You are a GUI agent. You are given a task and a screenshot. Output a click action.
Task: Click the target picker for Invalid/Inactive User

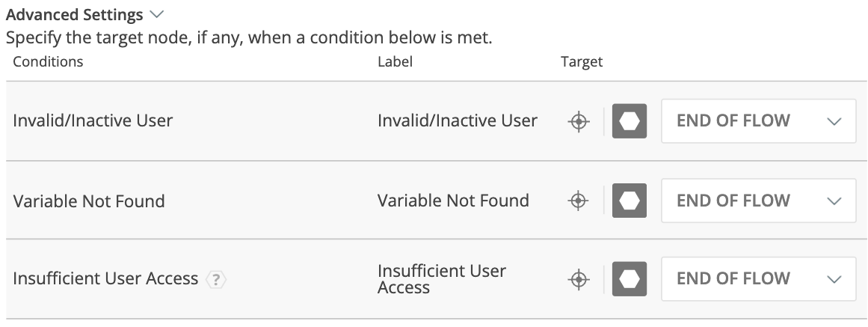tap(578, 121)
